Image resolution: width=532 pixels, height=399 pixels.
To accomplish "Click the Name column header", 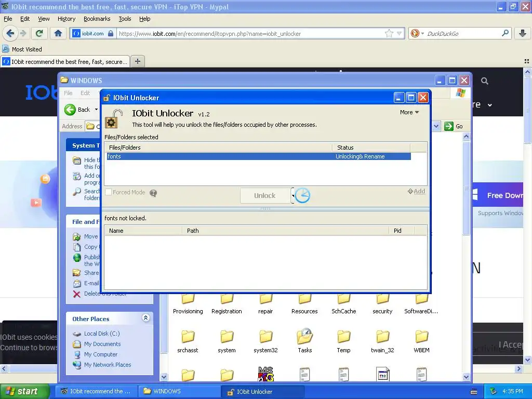I will (143, 231).
